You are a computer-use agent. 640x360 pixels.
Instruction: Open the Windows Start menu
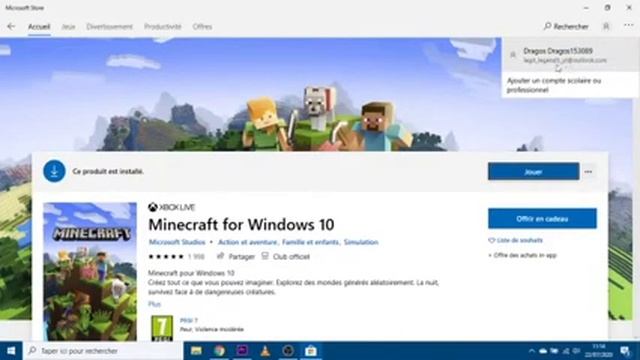(11, 351)
